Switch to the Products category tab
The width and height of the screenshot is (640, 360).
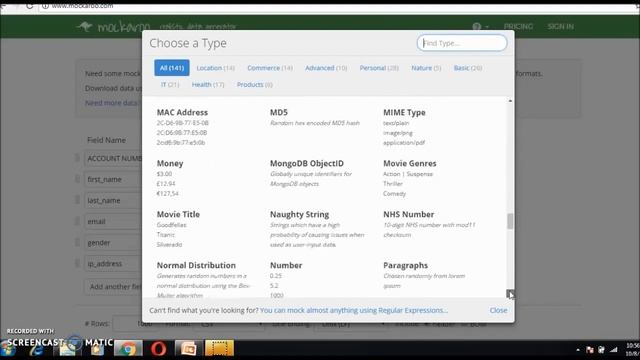click(254, 84)
